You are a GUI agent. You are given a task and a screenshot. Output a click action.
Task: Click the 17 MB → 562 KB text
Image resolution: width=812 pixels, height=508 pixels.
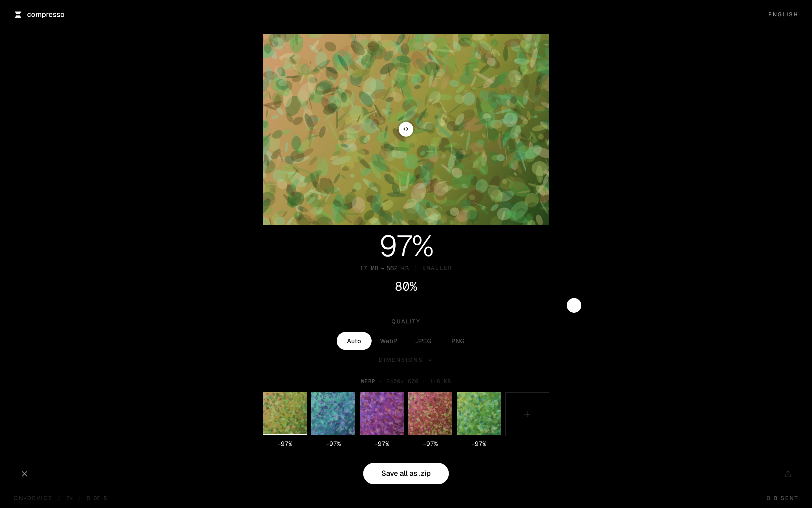[384, 268]
